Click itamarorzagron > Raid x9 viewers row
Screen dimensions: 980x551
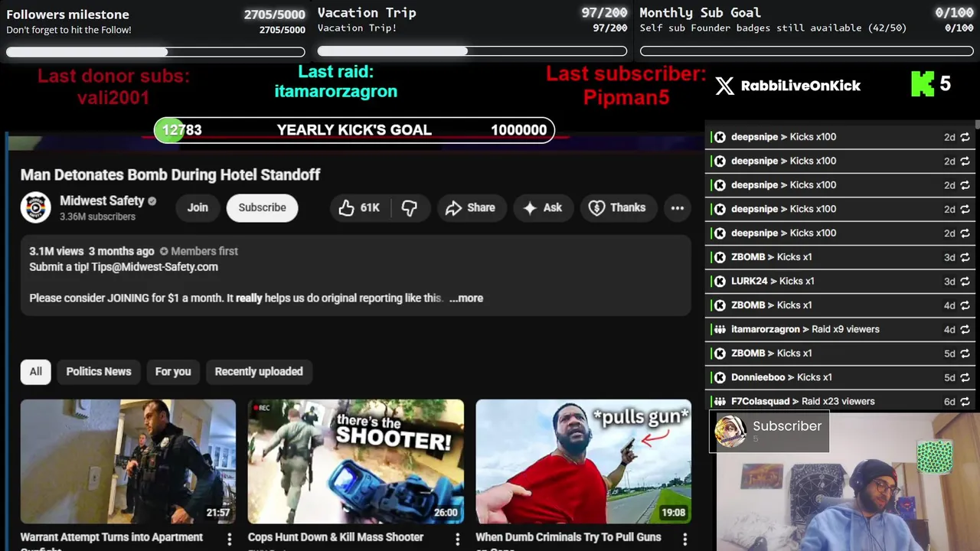(x=841, y=329)
